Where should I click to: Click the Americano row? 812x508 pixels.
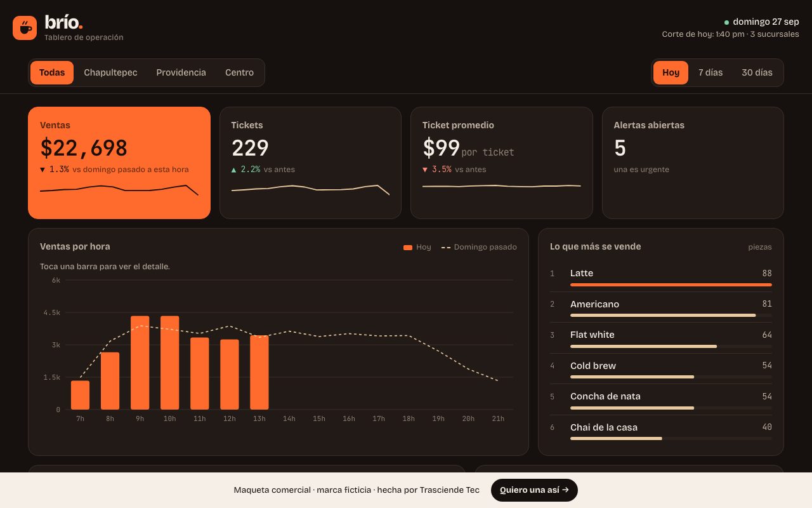pyautogui.click(x=661, y=307)
